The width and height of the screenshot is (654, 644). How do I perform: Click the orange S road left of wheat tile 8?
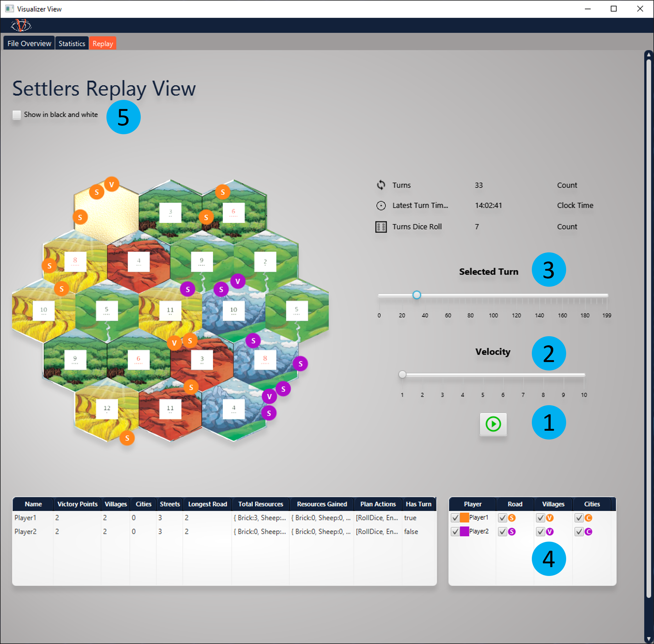pos(49,266)
